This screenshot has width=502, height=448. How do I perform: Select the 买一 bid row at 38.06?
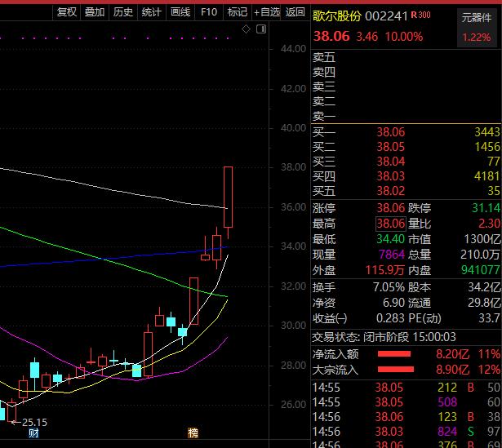coord(406,131)
